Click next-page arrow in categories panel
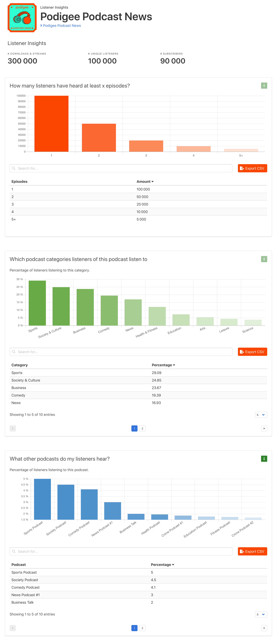 pos(264,428)
